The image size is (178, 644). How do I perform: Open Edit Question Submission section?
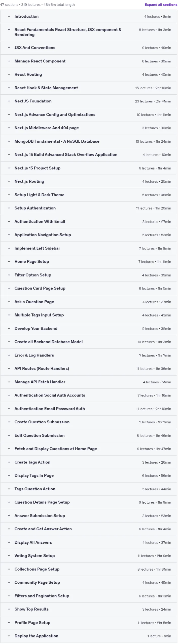(x=89, y=435)
